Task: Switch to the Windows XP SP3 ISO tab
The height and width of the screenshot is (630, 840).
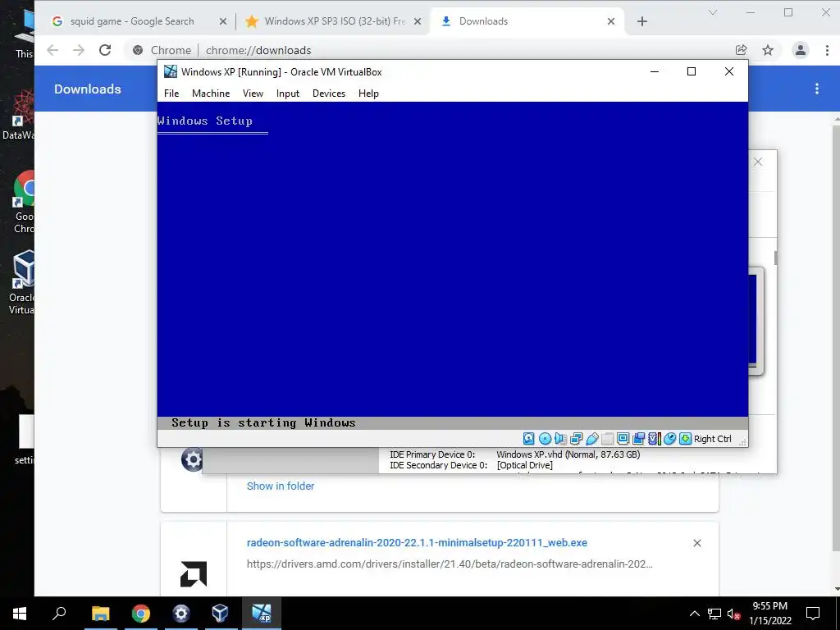Action: [332, 21]
